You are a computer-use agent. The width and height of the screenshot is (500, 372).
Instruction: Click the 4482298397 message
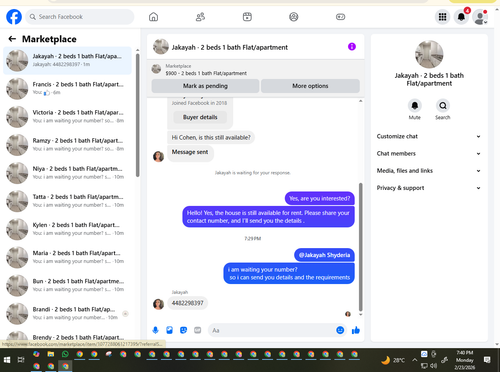click(187, 303)
